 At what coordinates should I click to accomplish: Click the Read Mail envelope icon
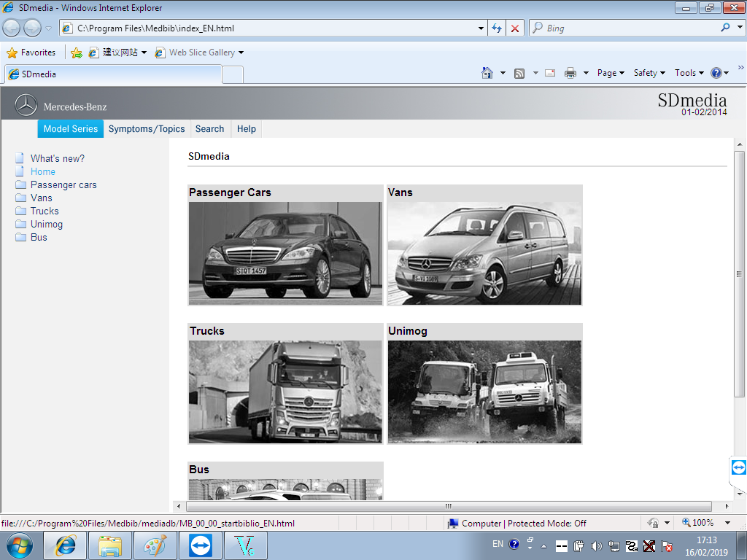click(550, 73)
